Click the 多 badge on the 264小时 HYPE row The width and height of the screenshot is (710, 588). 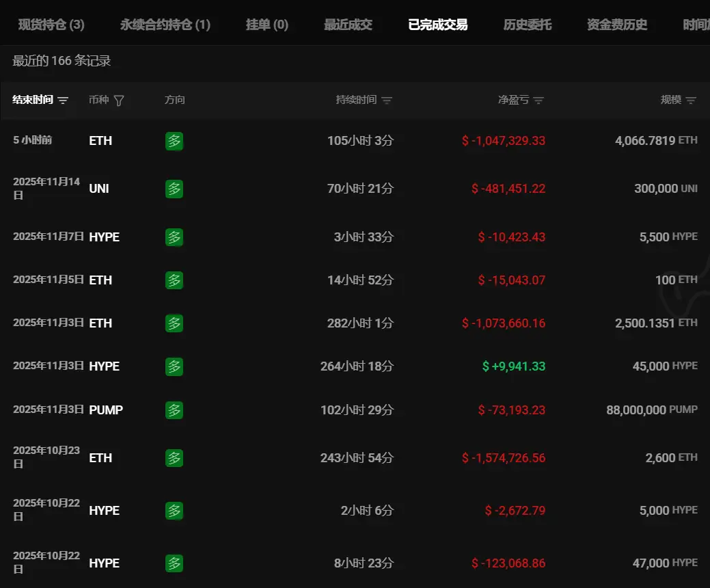point(174,366)
